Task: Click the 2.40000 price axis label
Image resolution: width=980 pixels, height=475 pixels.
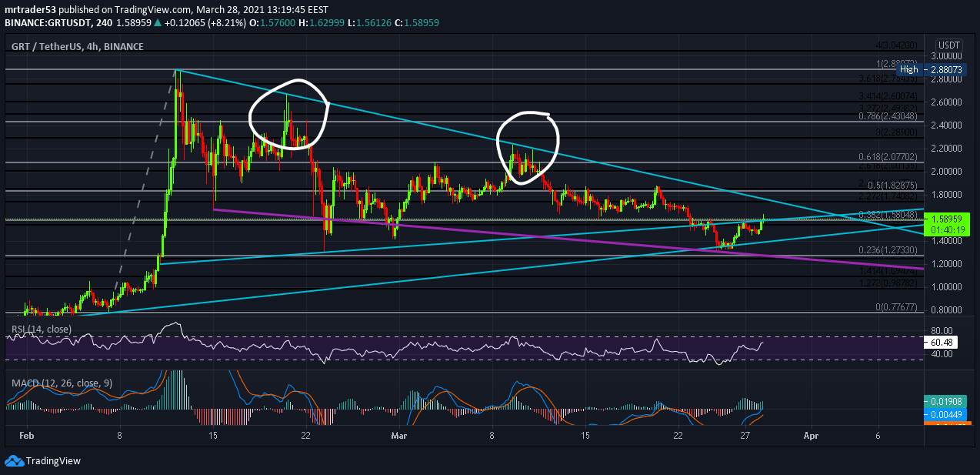Action: tap(947, 125)
